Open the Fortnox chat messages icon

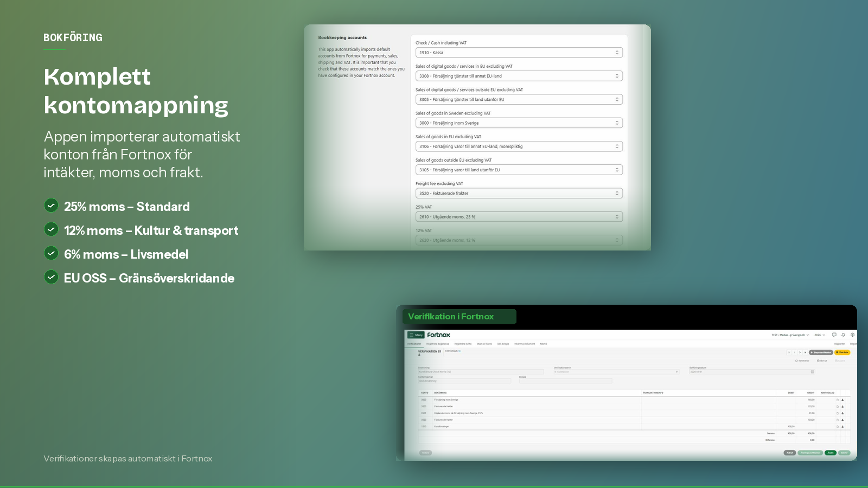834,335
